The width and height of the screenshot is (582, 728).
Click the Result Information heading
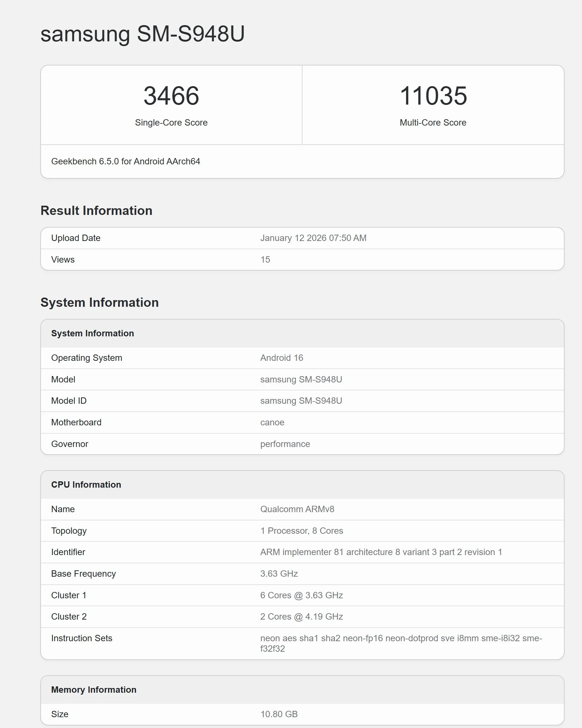point(96,210)
